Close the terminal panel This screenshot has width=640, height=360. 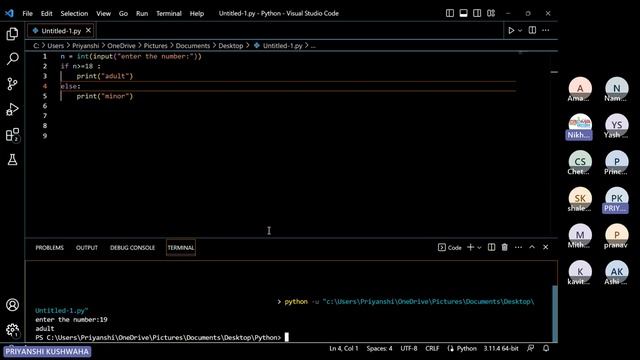[546, 247]
